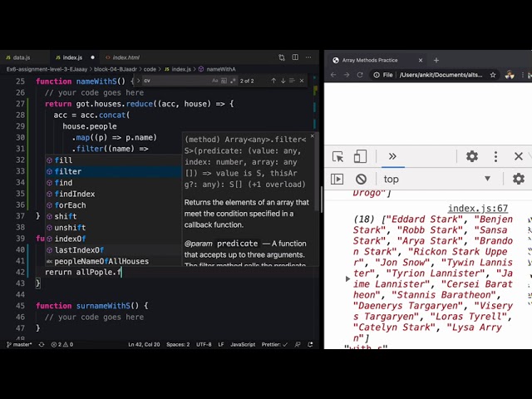Open the feedback icon in status bar

(x=298, y=344)
